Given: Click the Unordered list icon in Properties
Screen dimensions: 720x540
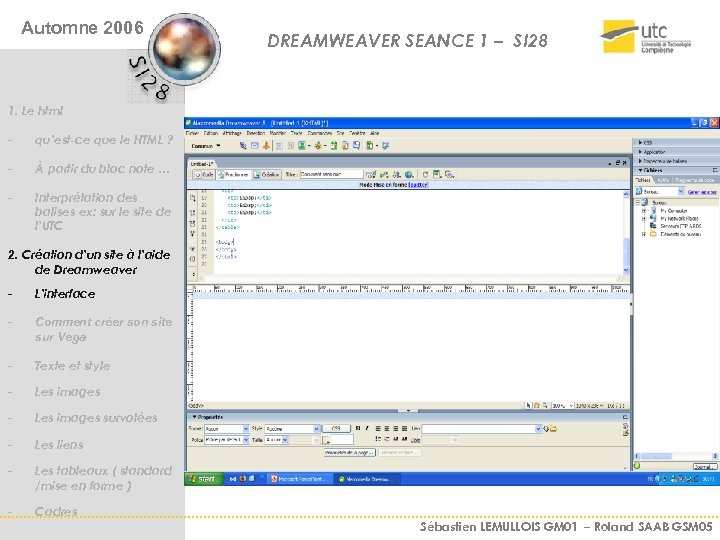Looking at the screenshot, I should (378, 439).
